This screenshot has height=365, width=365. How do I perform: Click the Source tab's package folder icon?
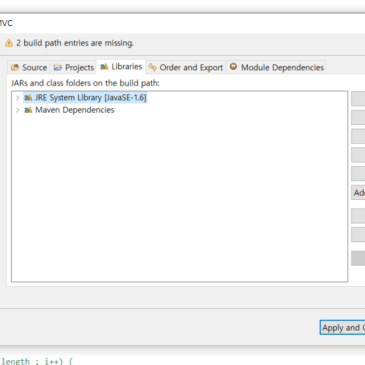[x=15, y=67]
